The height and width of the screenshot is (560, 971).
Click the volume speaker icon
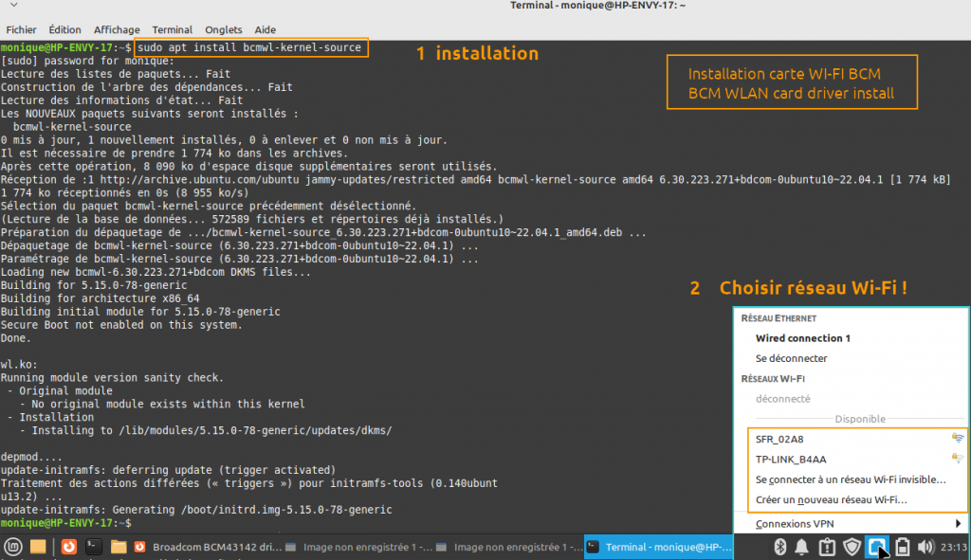point(925,547)
